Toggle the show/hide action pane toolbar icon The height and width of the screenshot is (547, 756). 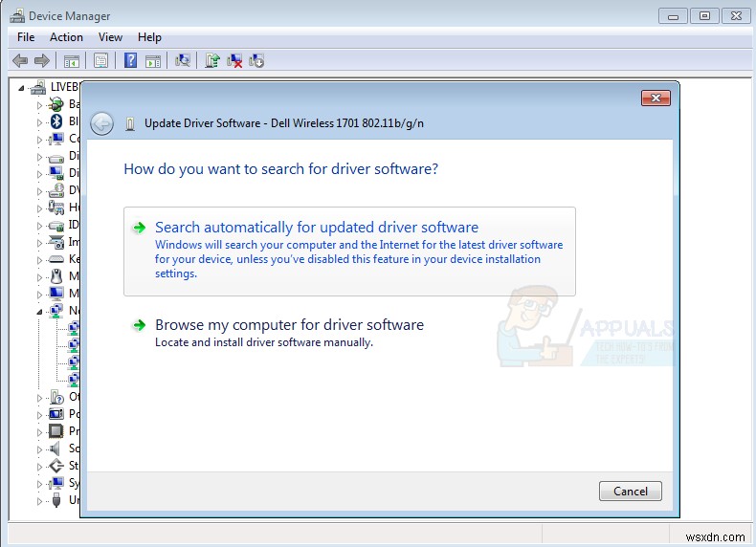pos(153,61)
